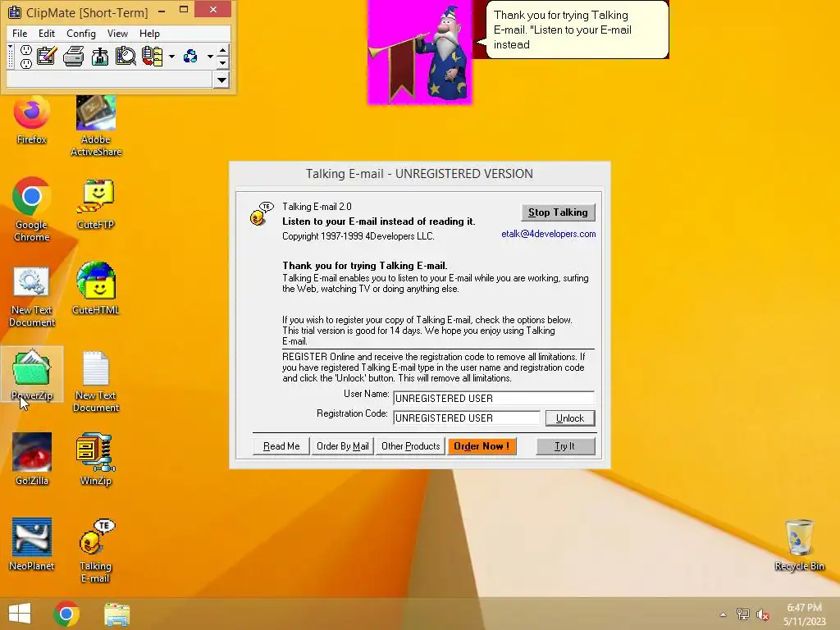
Task: Click the Registration Code input field
Action: coord(466,418)
